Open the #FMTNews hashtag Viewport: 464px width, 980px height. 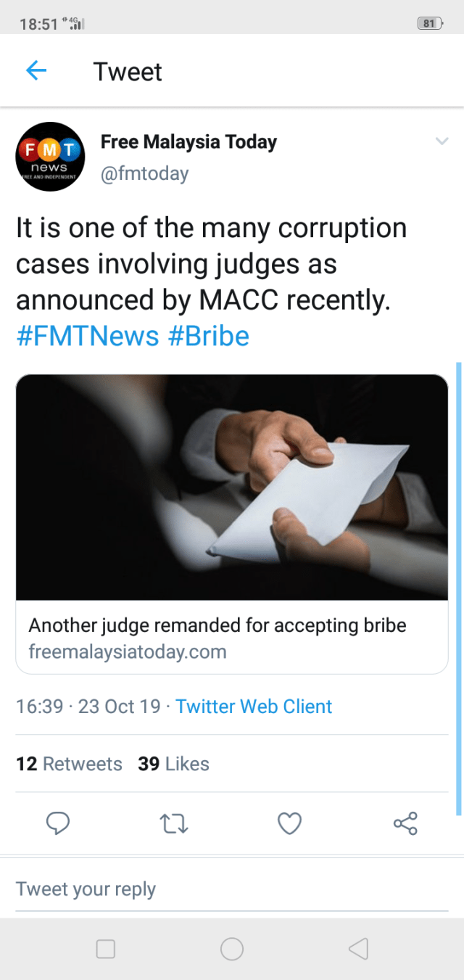click(x=87, y=337)
